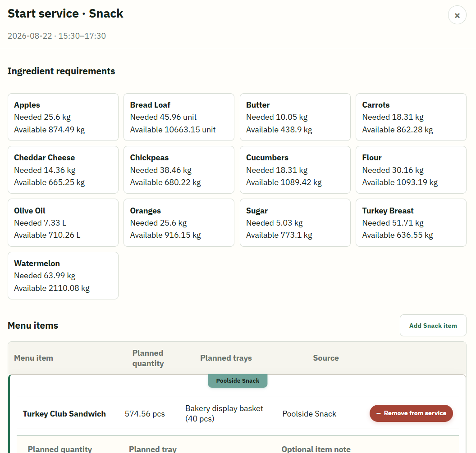Click the Watermelon ingredient card
476x453 pixels.
point(63,276)
